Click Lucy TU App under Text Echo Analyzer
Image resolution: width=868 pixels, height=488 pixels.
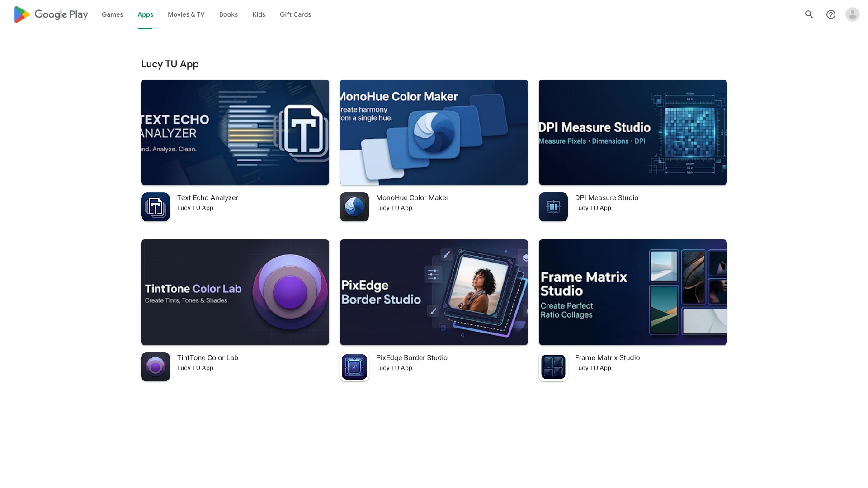pyautogui.click(x=195, y=208)
